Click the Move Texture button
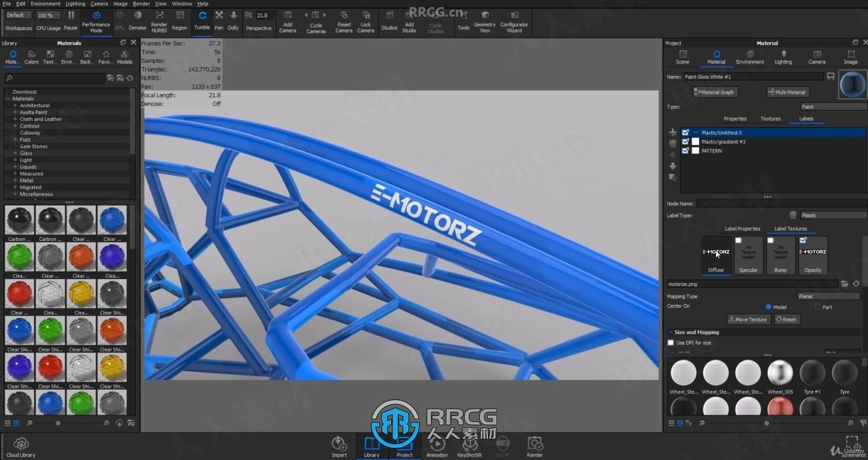 point(749,319)
